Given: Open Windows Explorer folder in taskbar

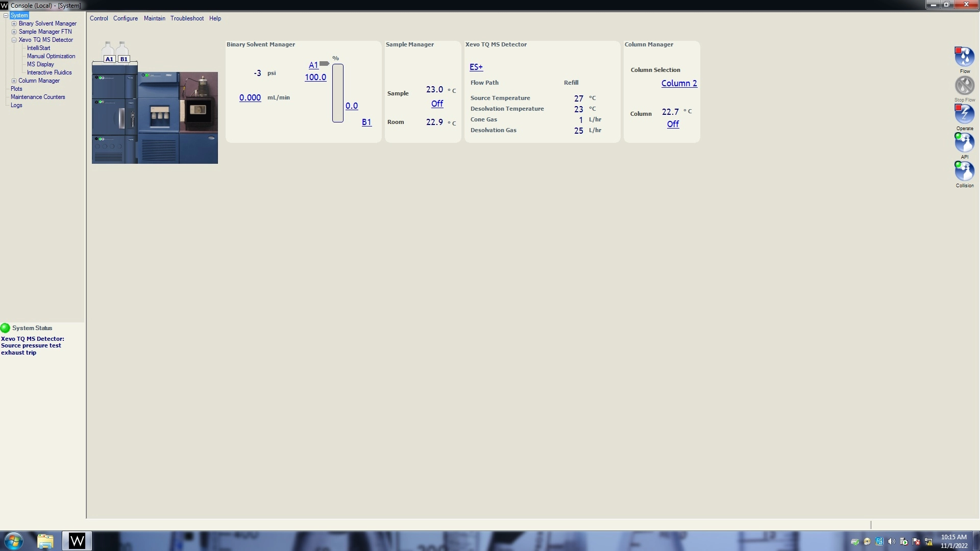Looking at the screenshot, I should [x=45, y=541].
